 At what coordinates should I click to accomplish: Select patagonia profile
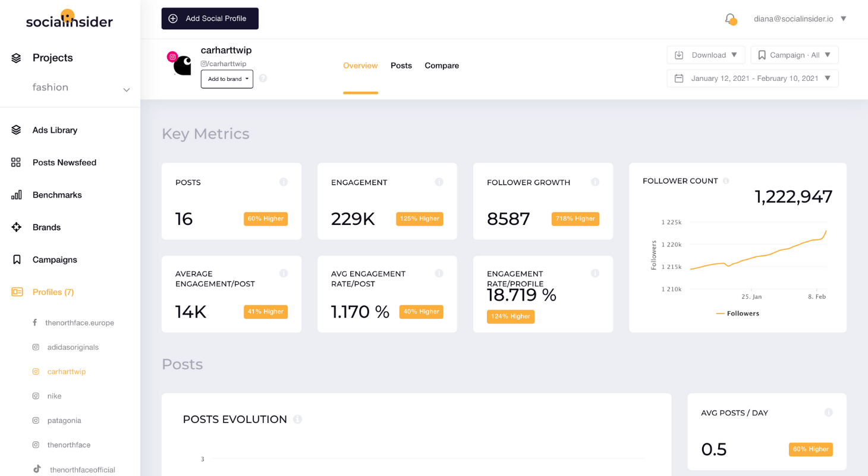64,420
